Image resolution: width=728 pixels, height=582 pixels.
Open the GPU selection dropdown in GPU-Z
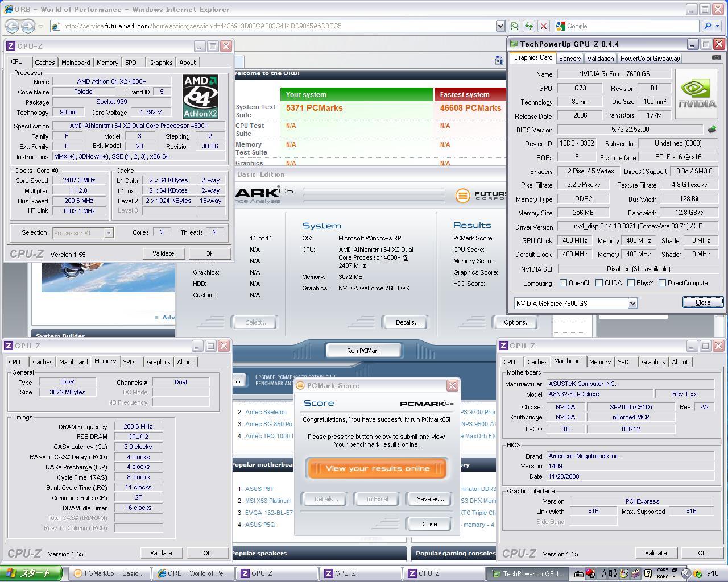[x=632, y=303]
